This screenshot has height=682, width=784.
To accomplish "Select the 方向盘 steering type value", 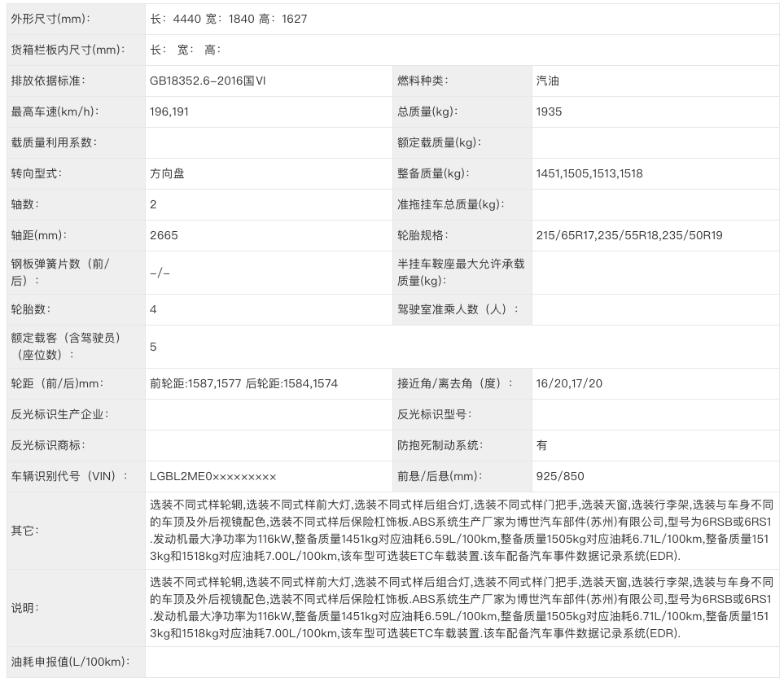I will pyautogui.click(x=164, y=174).
